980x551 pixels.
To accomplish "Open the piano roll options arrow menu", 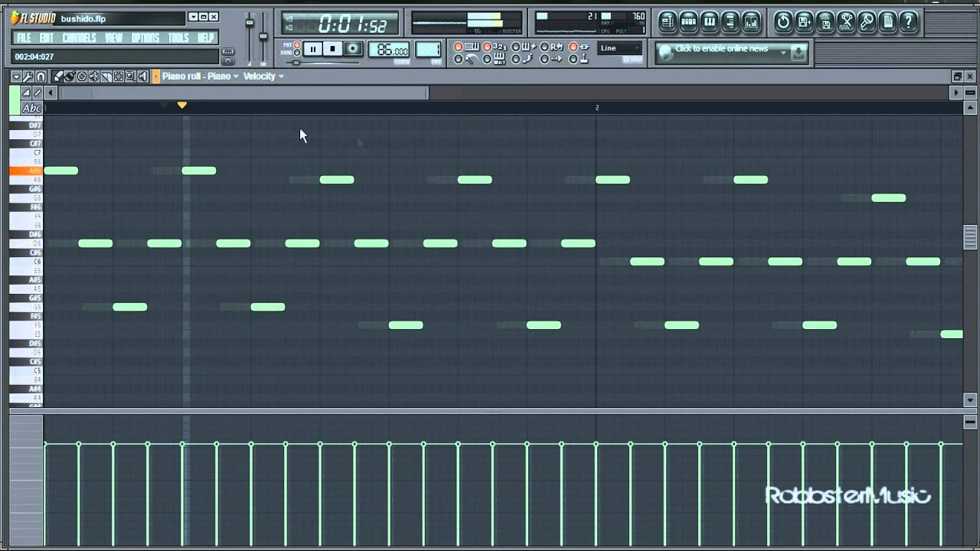I will coord(16,77).
